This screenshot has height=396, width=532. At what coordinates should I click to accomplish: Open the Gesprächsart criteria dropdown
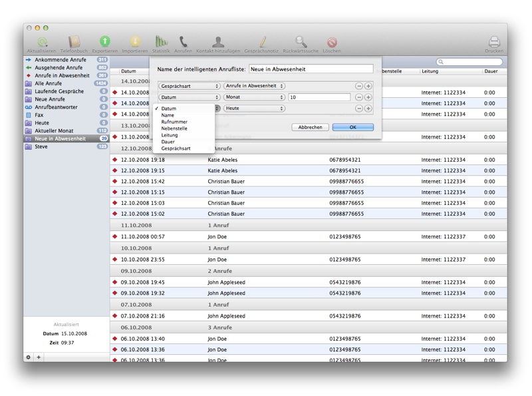point(190,86)
